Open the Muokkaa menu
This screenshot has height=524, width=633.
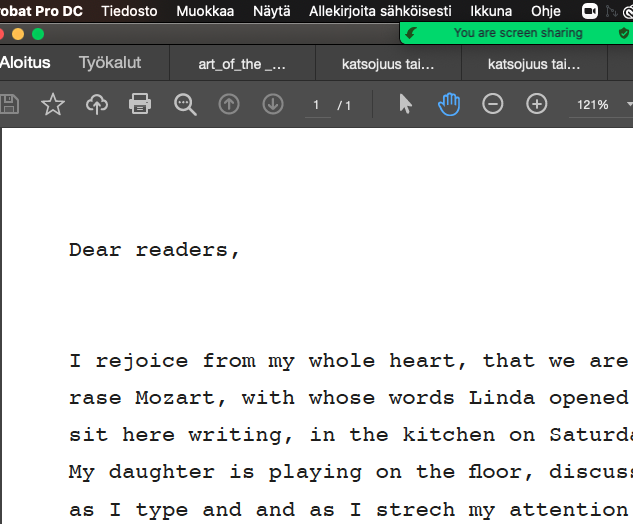click(205, 11)
